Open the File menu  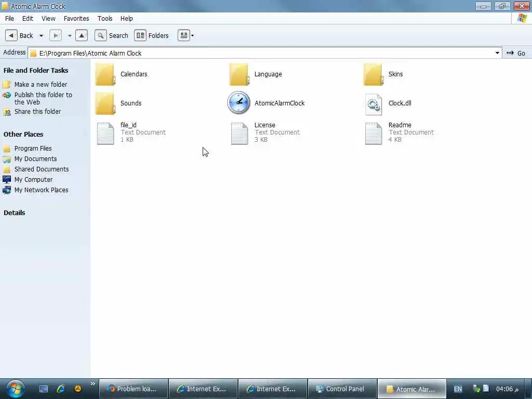[9, 18]
